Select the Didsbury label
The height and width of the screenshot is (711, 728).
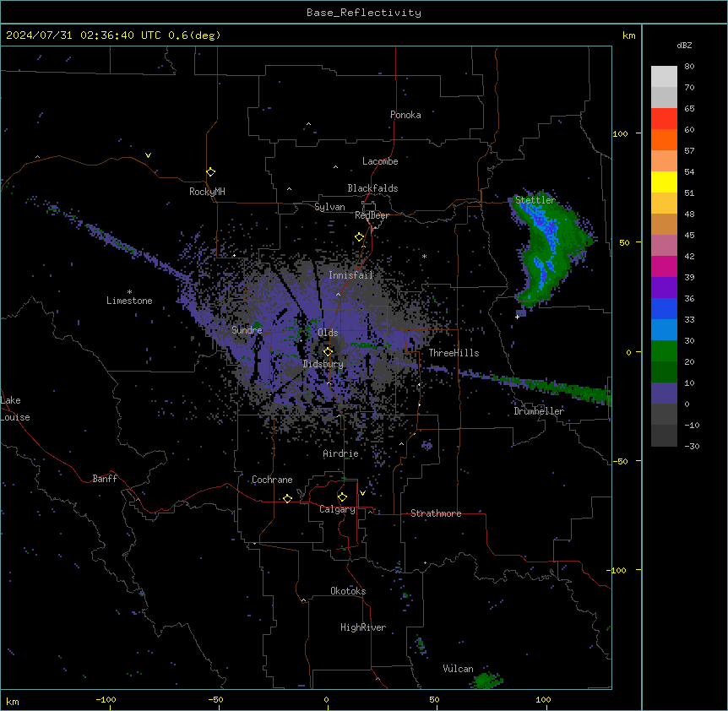click(x=323, y=364)
